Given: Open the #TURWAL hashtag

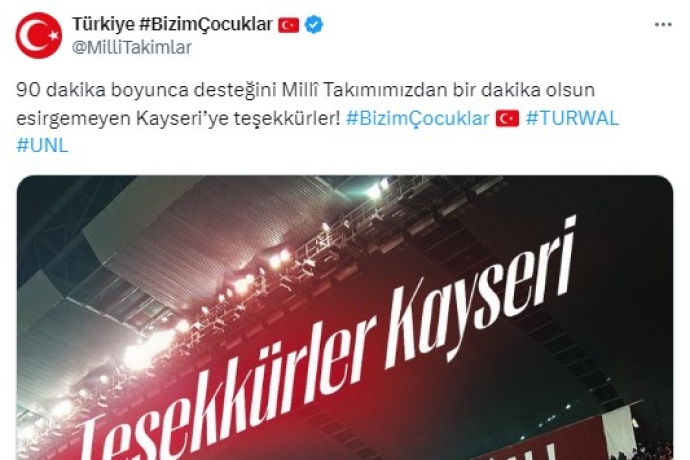Looking at the screenshot, I should [573, 118].
